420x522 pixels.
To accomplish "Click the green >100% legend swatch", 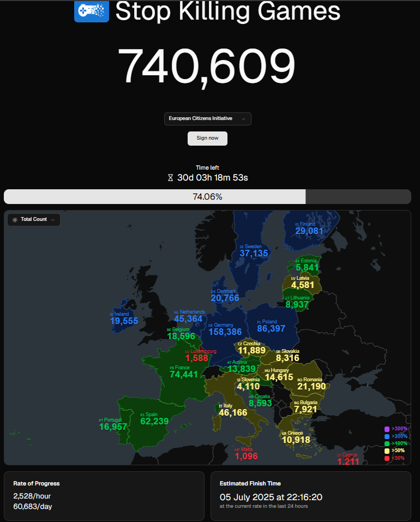I will pos(387,444).
